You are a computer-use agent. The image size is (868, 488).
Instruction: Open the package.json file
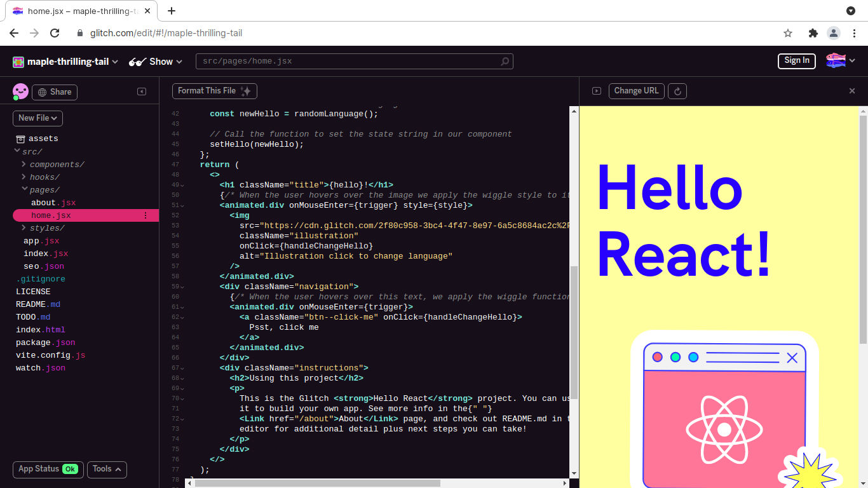coord(46,342)
